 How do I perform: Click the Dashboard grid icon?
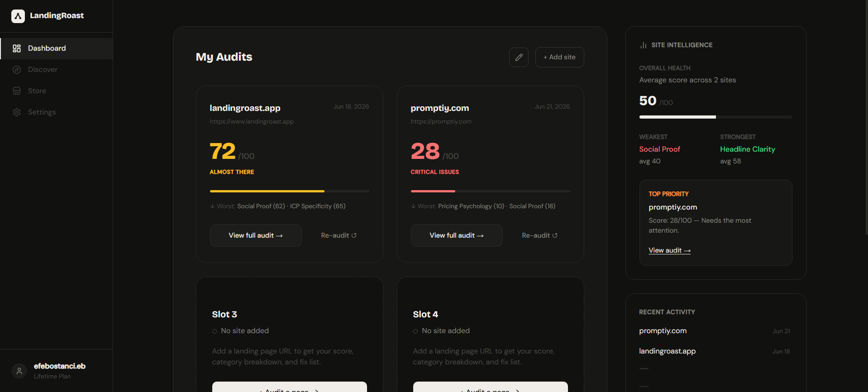point(17,48)
